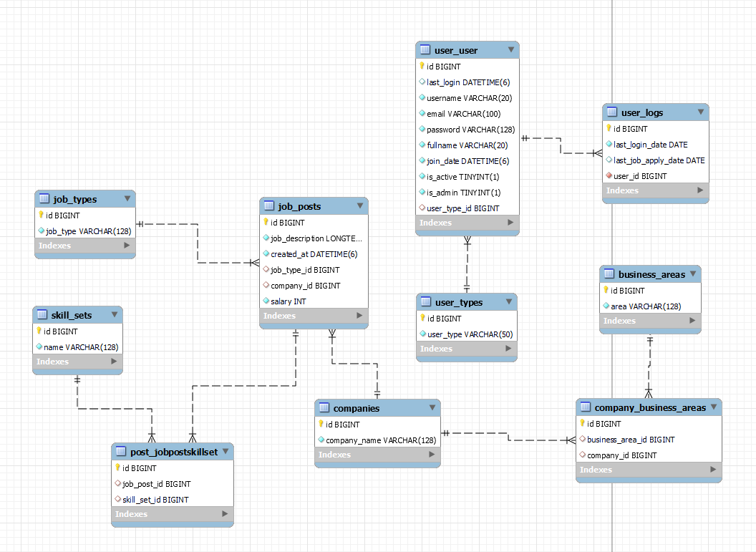This screenshot has height=552, width=756.
Task: Collapse the post_jobpostskillset table header arrow
Action: (x=226, y=451)
